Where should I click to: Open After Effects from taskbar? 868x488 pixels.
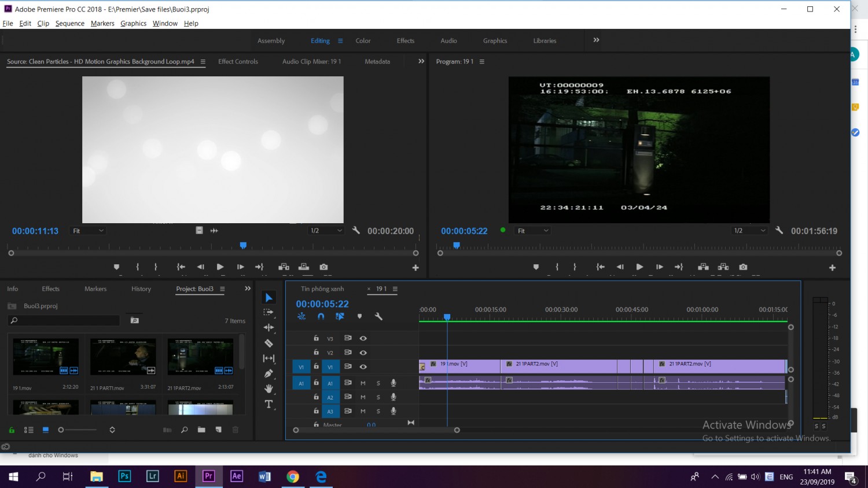coord(236,476)
